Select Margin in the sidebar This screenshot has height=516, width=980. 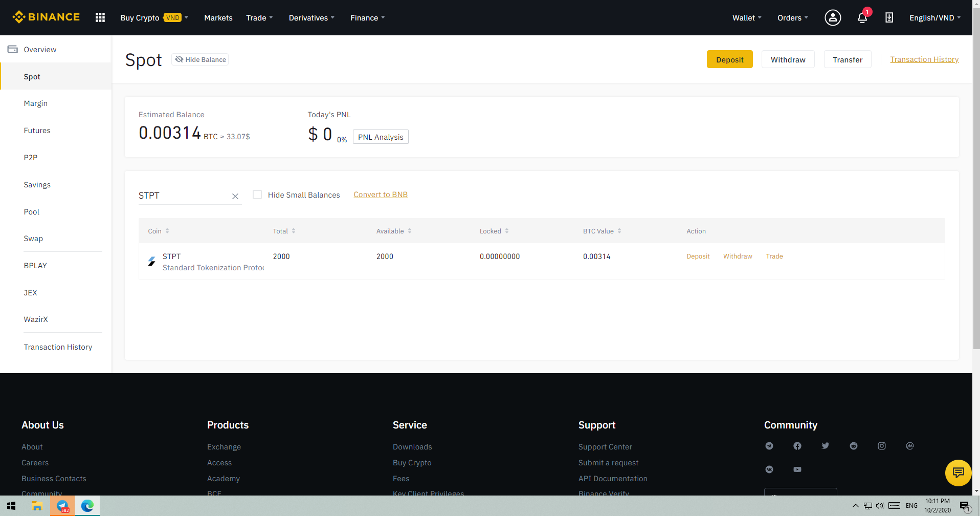click(35, 103)
